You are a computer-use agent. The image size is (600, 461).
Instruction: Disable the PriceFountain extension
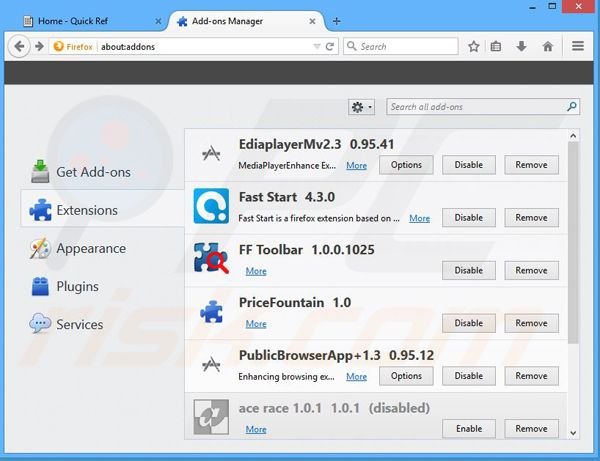point(469,323)
